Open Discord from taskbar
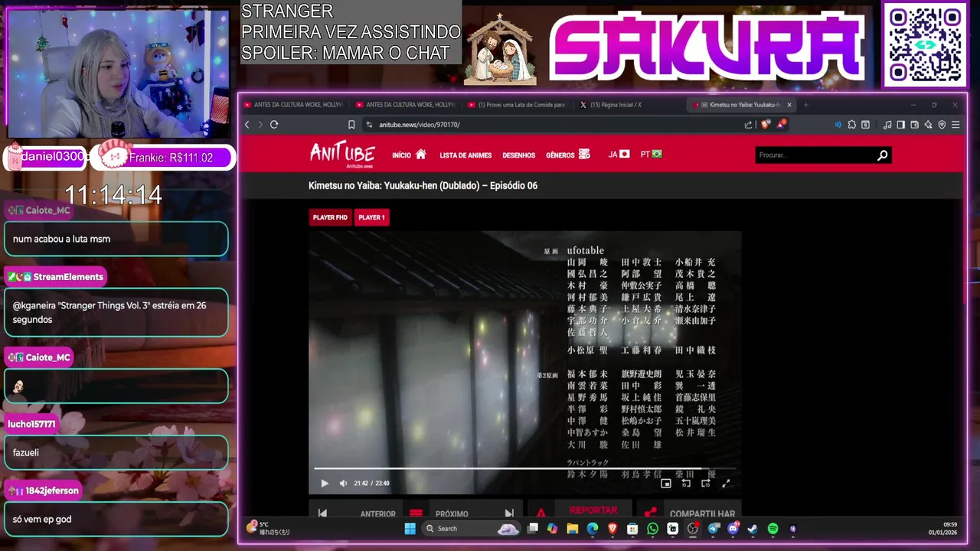This screenshot has width=980, height=551. [733, 529]
